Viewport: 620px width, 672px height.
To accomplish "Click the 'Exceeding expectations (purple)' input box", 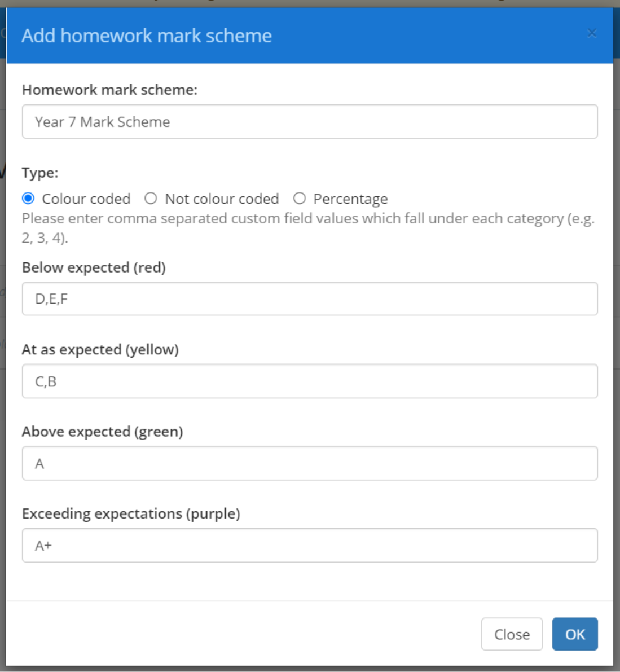I will pyautogui.click(x=309, y=543).
